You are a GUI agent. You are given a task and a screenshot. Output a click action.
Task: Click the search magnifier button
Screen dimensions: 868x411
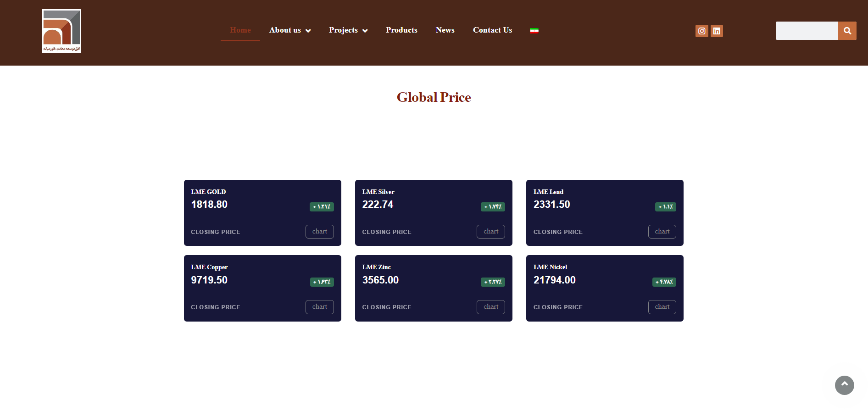coord(847,31)
